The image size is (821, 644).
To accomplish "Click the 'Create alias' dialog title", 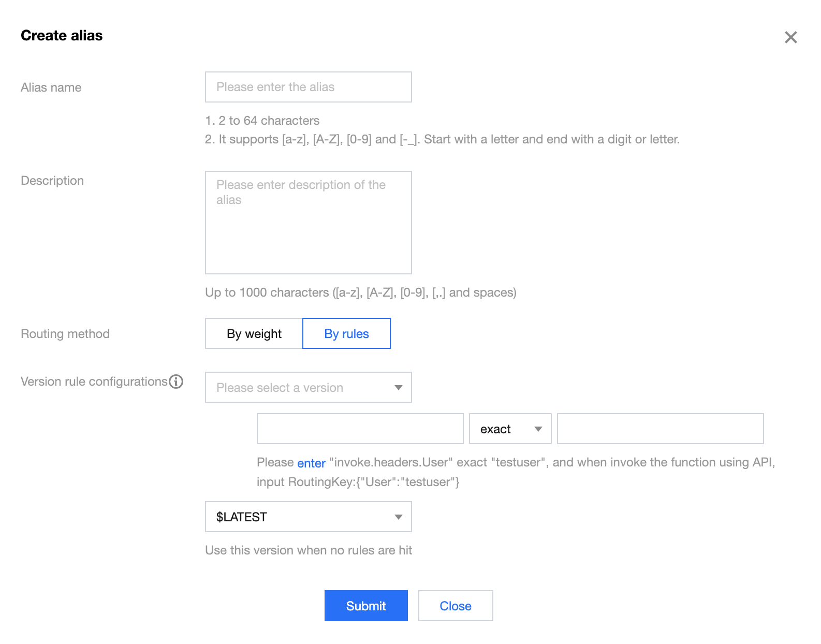I will tap(62, 36).
